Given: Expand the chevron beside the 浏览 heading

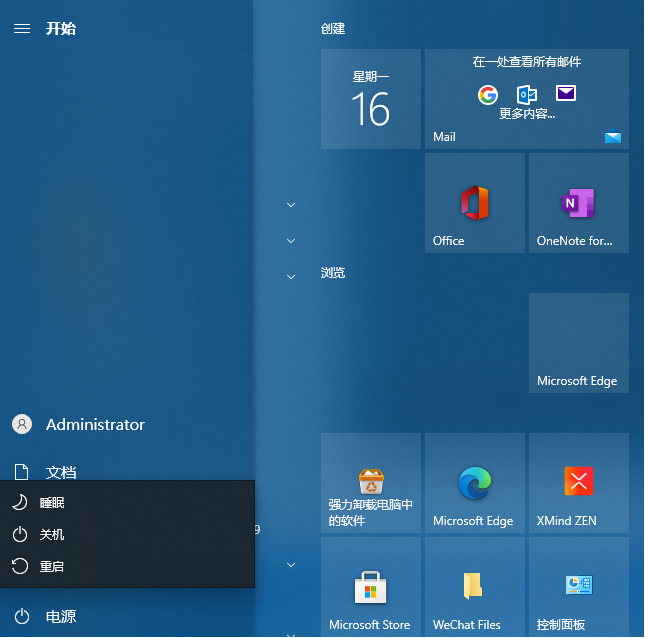Looking at the screenshot, I should 291,277.
